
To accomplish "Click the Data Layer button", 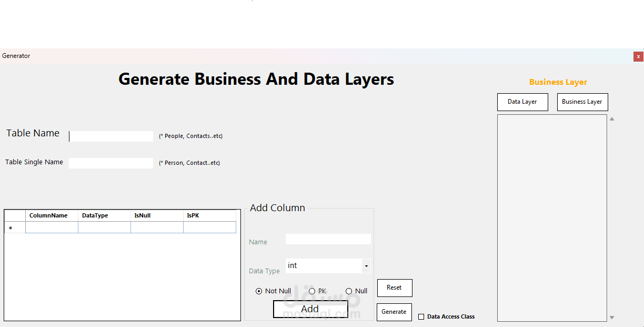I will point(522,102).
